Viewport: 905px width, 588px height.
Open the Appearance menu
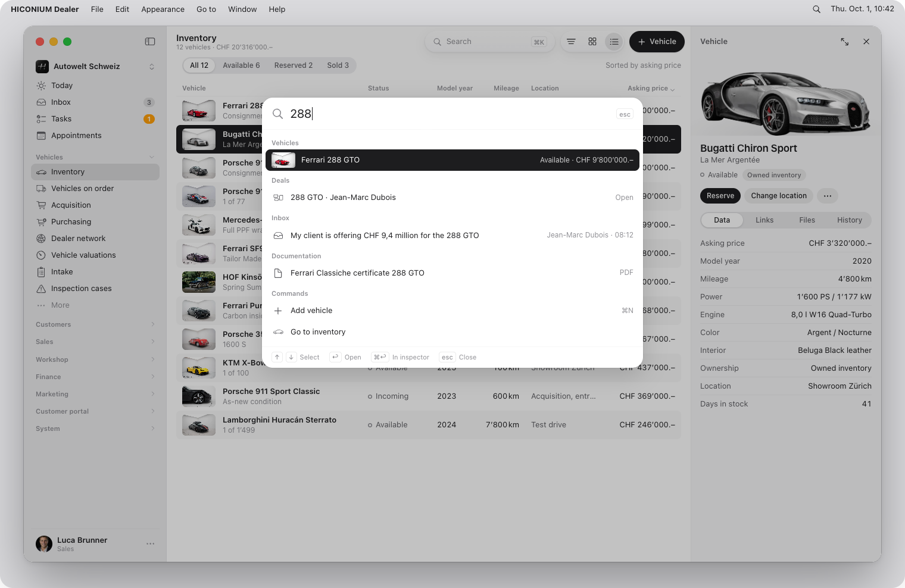163,9
